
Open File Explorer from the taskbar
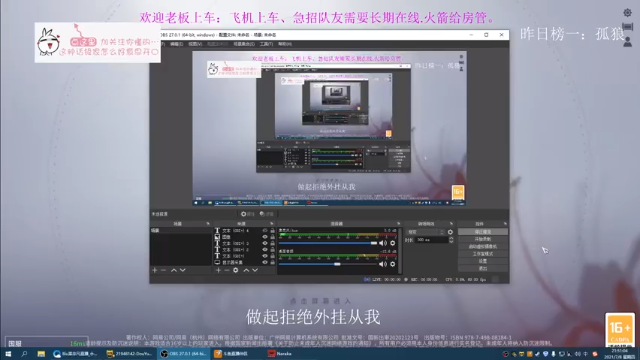pyautogui.click(x=41, y=354)
